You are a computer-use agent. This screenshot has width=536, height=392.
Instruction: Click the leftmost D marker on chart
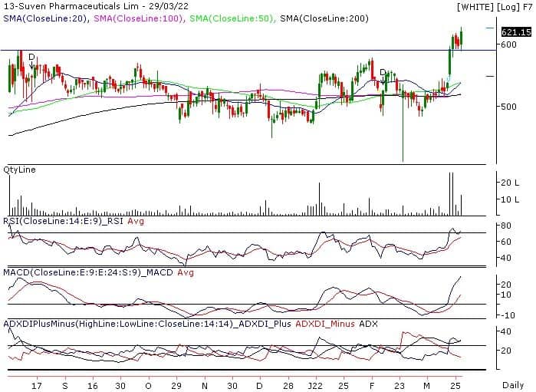pos(31,58)
